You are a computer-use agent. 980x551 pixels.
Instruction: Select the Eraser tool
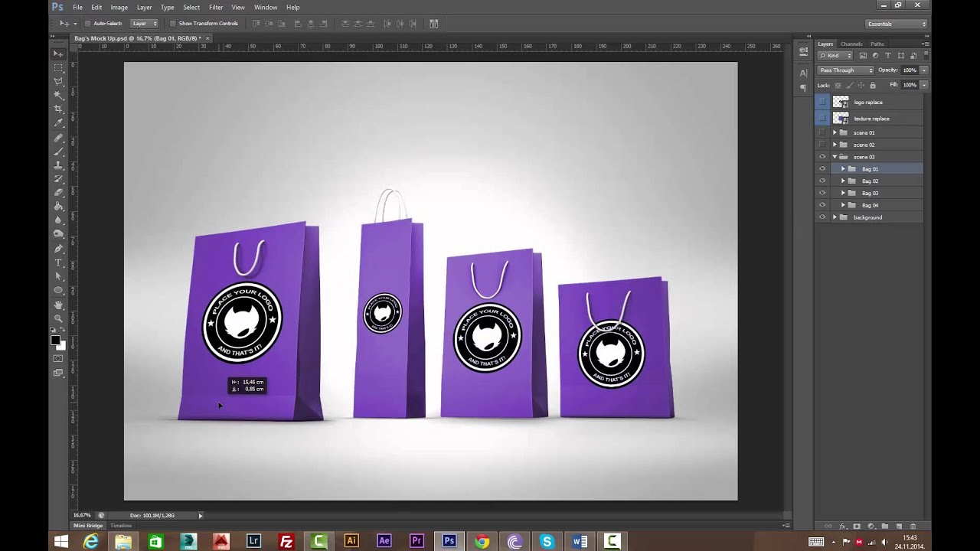58,193
